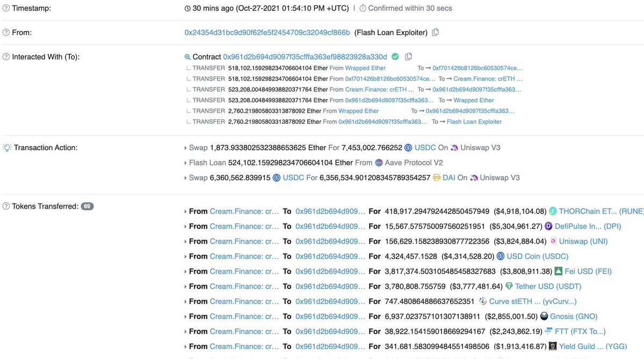Click the Aave Protocol V2 icon
Screen dimensions: 644x359
(x=379, y=163)
